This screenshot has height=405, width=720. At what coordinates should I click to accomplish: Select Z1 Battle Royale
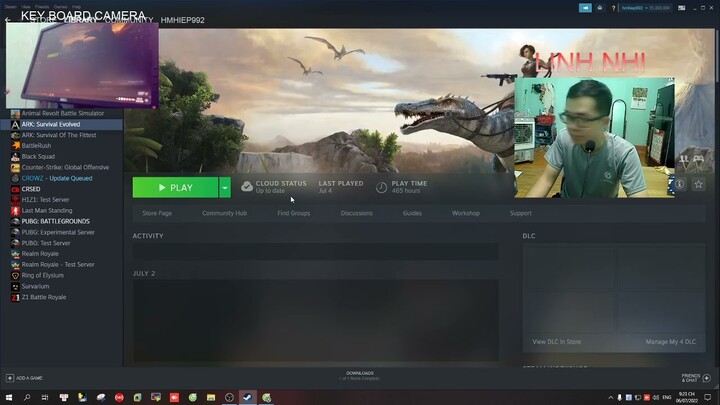point(44,297)
